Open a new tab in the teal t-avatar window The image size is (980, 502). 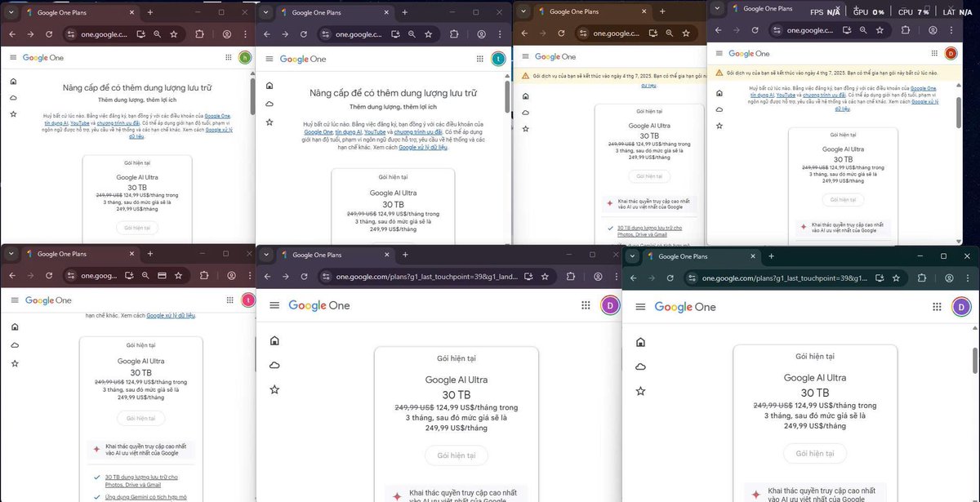[404, 12]
